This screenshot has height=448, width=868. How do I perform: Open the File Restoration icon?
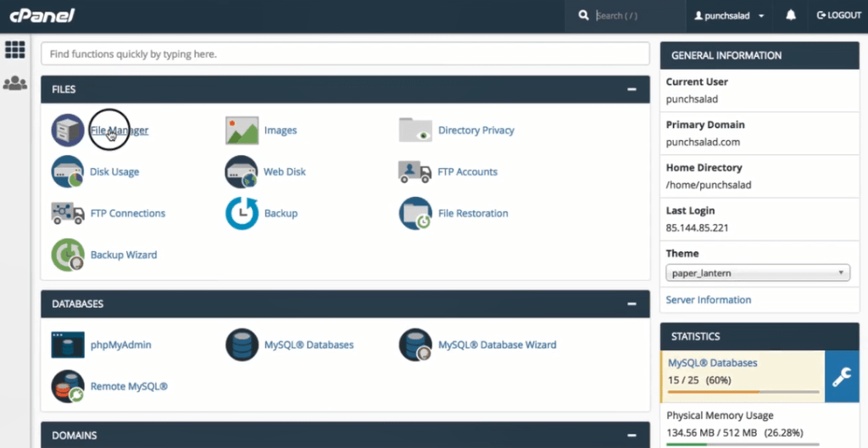[415, 214]
